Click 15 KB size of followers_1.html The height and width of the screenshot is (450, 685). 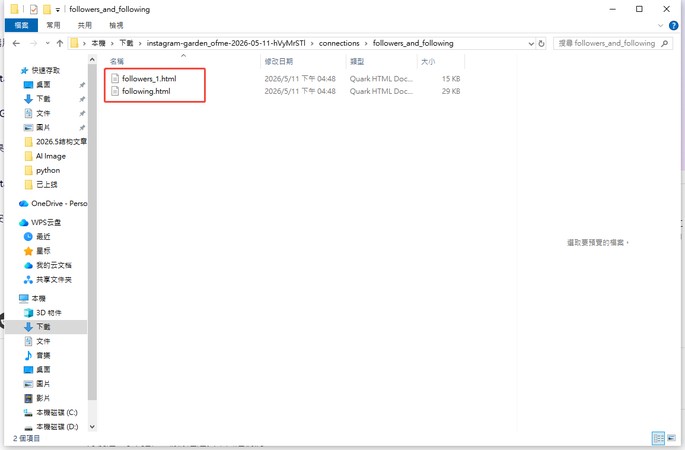451,79
